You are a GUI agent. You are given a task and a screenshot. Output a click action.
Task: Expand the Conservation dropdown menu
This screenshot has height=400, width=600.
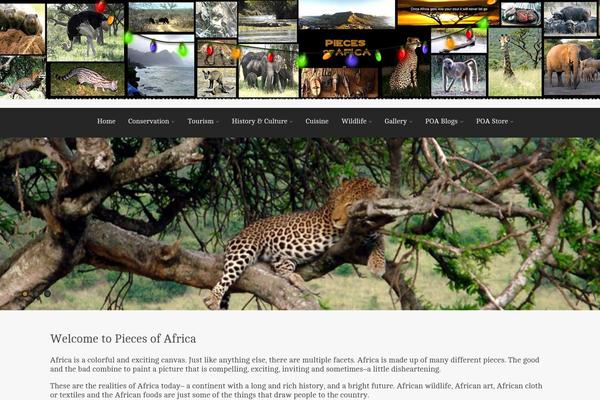pos(151,121)
